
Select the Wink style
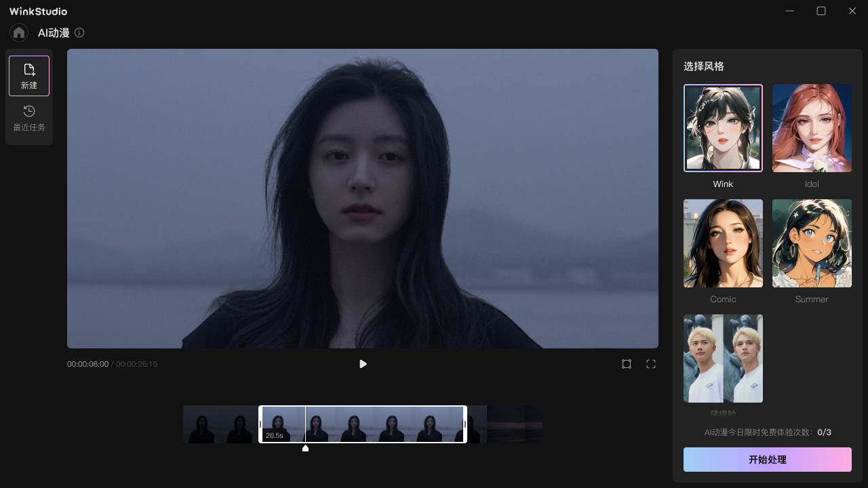coord(723,128)
